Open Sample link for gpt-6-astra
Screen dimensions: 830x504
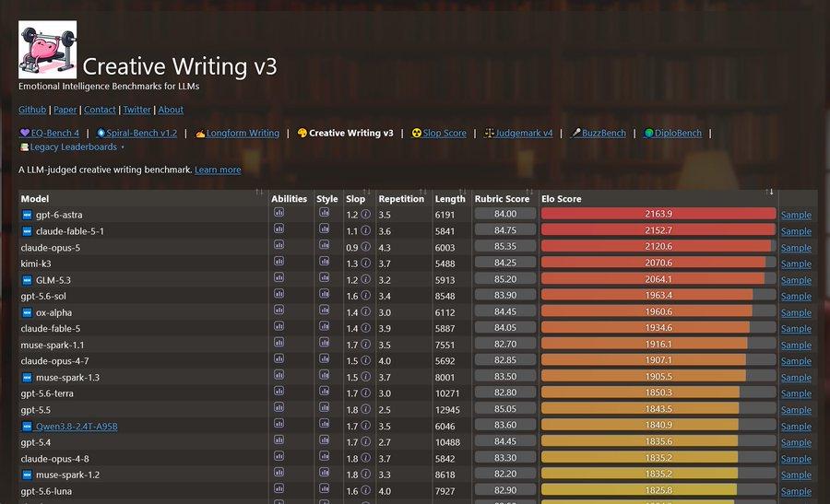point(796,215)
